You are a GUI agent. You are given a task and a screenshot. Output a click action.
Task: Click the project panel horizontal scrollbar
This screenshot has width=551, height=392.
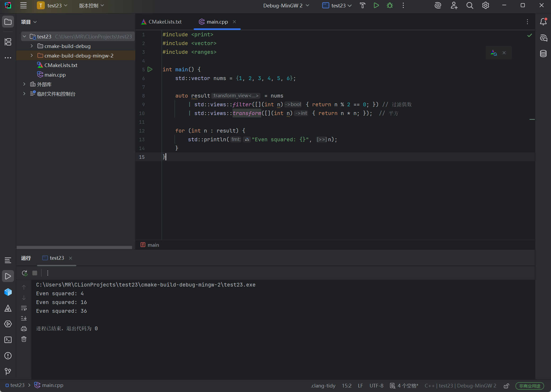click(74, 248)
